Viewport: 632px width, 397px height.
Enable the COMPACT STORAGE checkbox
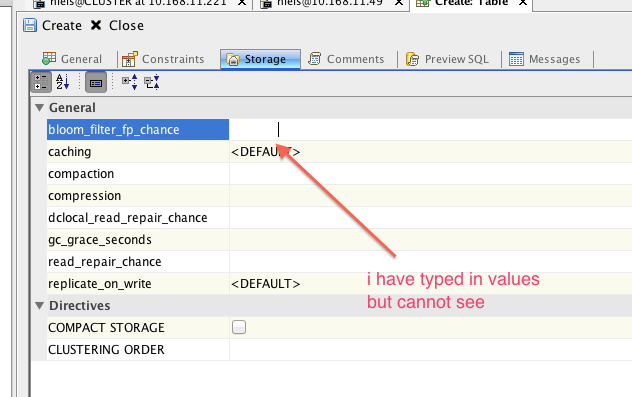click(x=239, y=327)
